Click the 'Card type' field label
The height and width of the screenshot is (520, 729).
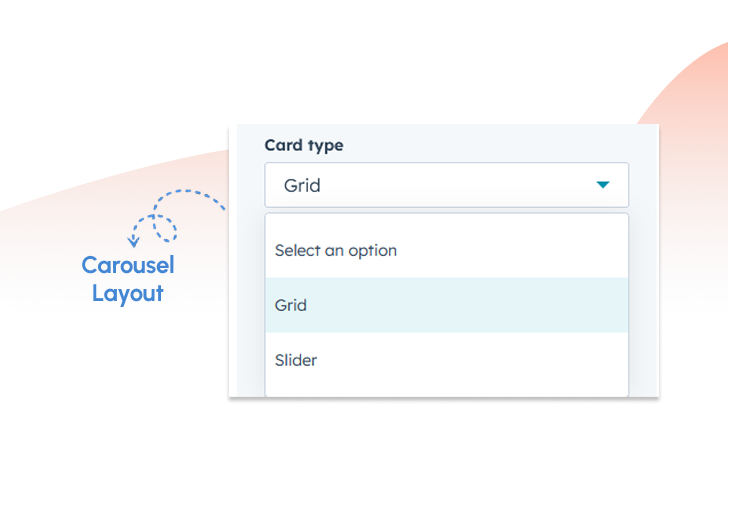[303, 145]
